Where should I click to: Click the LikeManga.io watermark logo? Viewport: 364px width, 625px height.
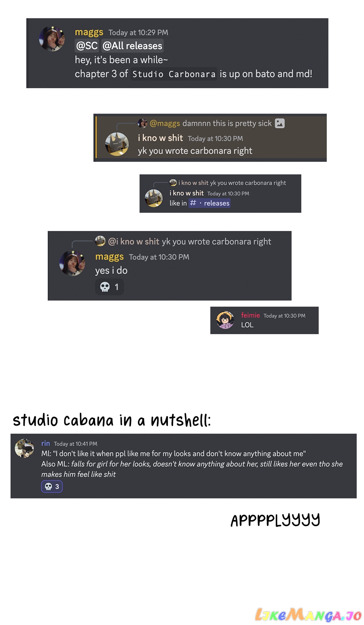point(309,615)
